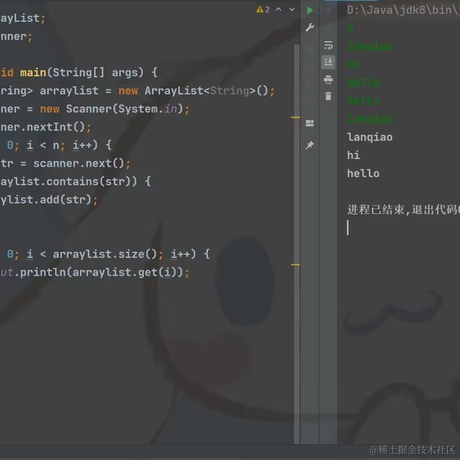Click green input line 'hi' in console
The image size is (460, 460).
tap(353, 64)
